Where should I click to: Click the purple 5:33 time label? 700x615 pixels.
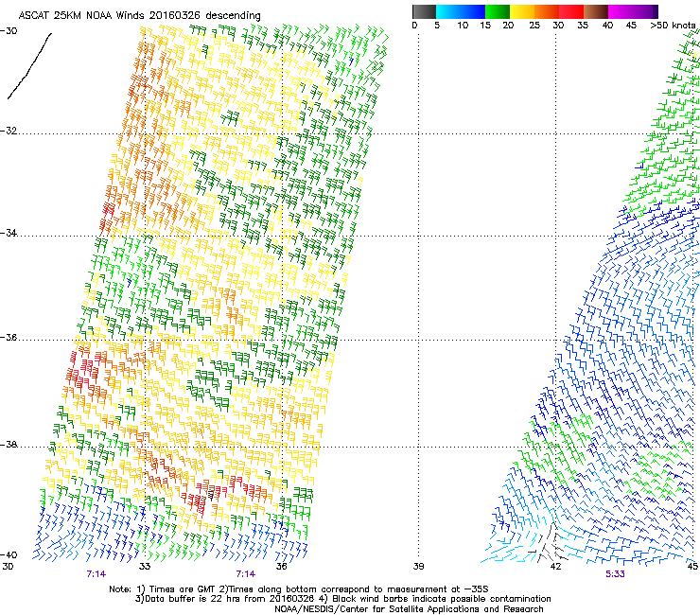coord(615,574)
